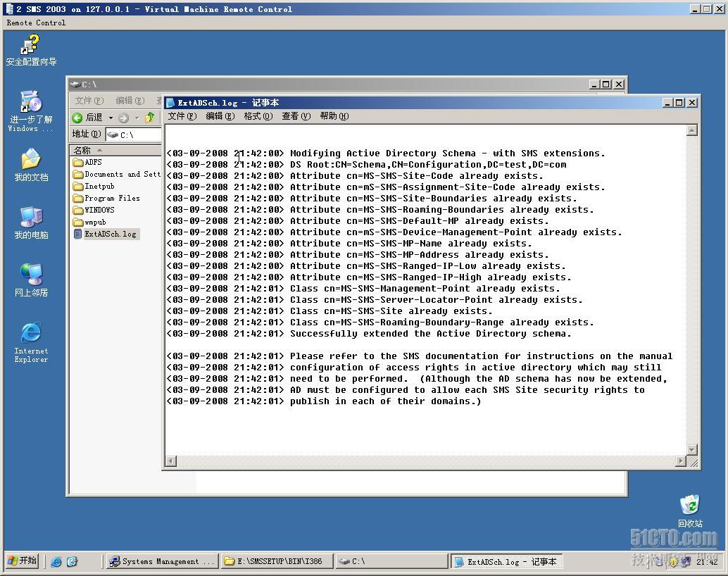Select the Inetpub folder

(94, 187)
